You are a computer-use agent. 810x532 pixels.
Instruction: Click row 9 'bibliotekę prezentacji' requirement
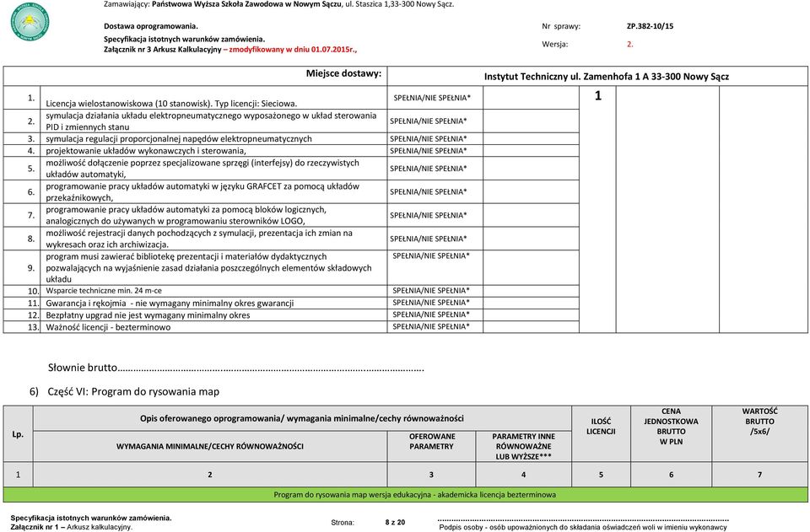tap(208, 268)
